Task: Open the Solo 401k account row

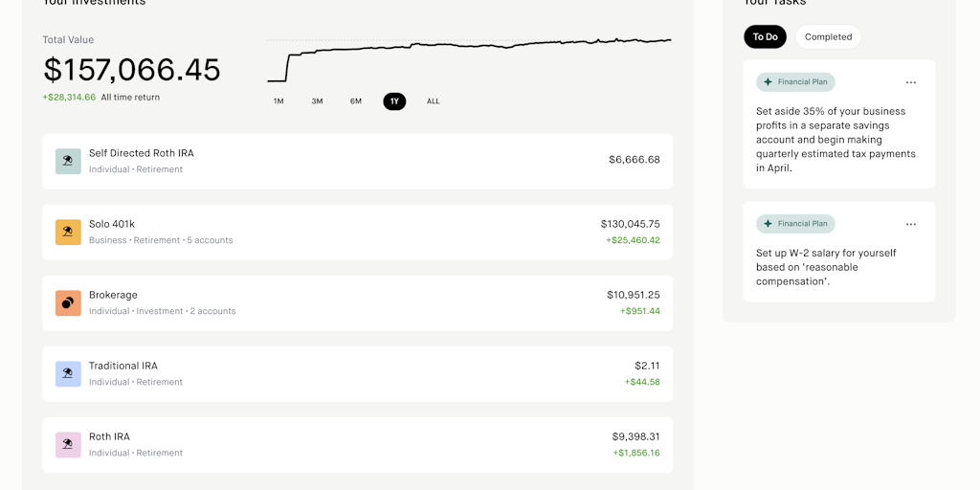Action: [x=357, y=232]
